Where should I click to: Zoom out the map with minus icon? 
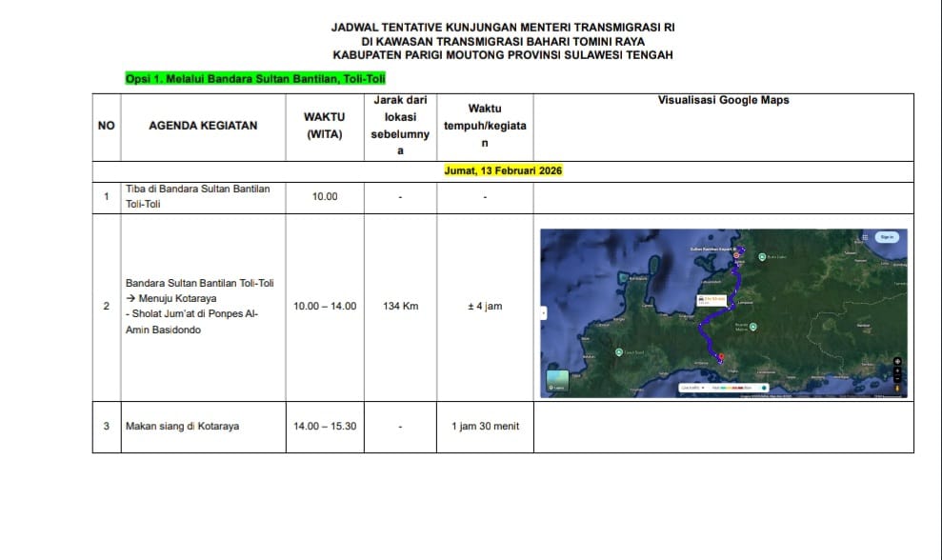897,378
